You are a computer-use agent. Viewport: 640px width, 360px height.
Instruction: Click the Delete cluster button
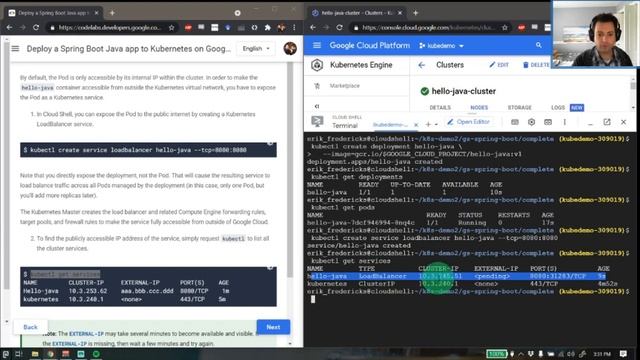point(536,65)
